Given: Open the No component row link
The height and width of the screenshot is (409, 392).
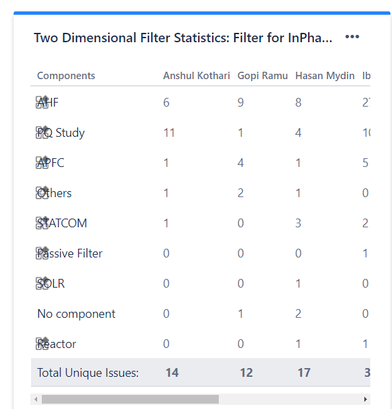Looking at the screenshot, I should [76, 314].
